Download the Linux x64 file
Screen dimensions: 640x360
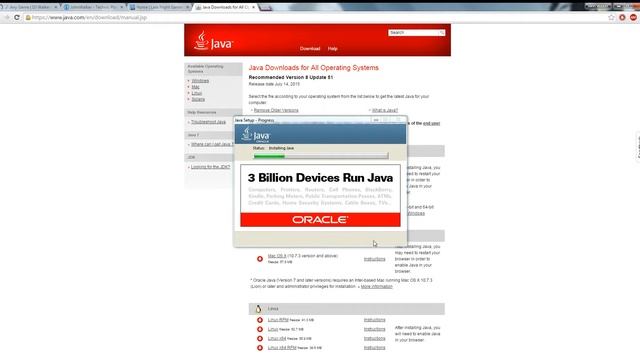277,338
